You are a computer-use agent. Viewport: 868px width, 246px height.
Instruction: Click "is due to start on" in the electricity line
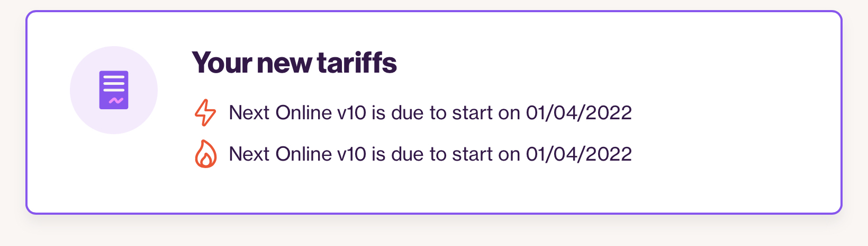point(446,113)
